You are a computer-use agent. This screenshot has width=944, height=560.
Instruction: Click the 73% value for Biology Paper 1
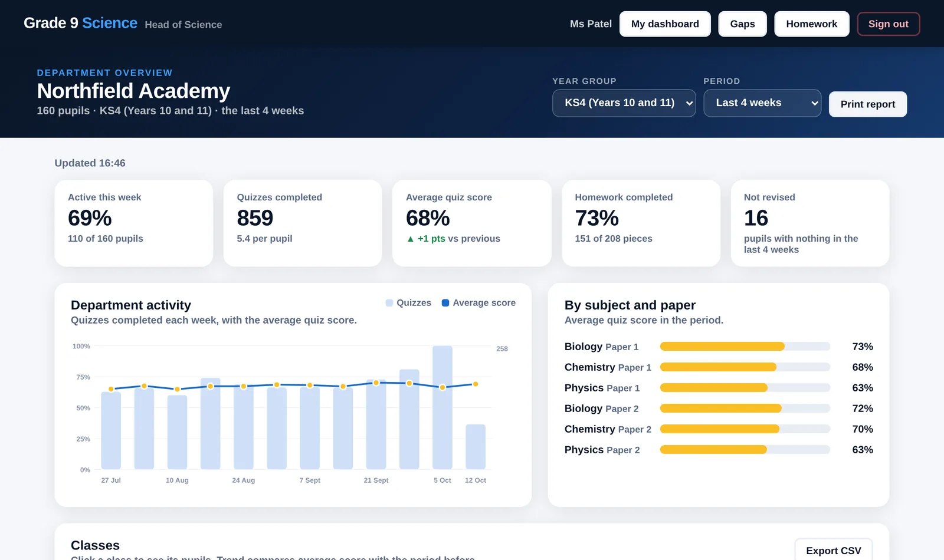(x=862, y=347)
